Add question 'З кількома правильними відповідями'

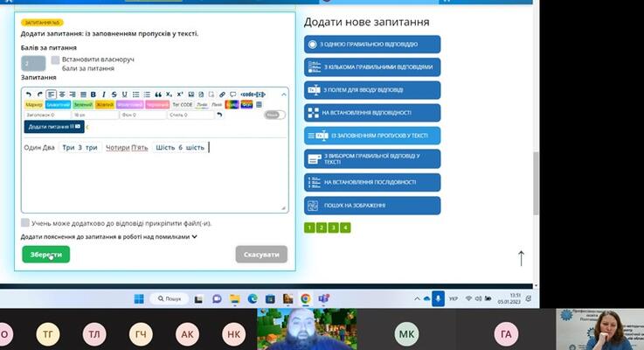coord(372,67)
